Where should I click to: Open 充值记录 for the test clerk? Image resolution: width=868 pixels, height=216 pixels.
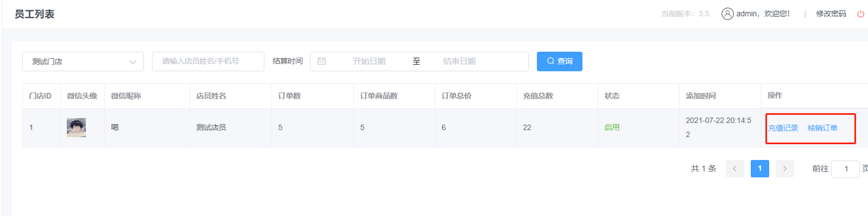(x=783, y=128)
